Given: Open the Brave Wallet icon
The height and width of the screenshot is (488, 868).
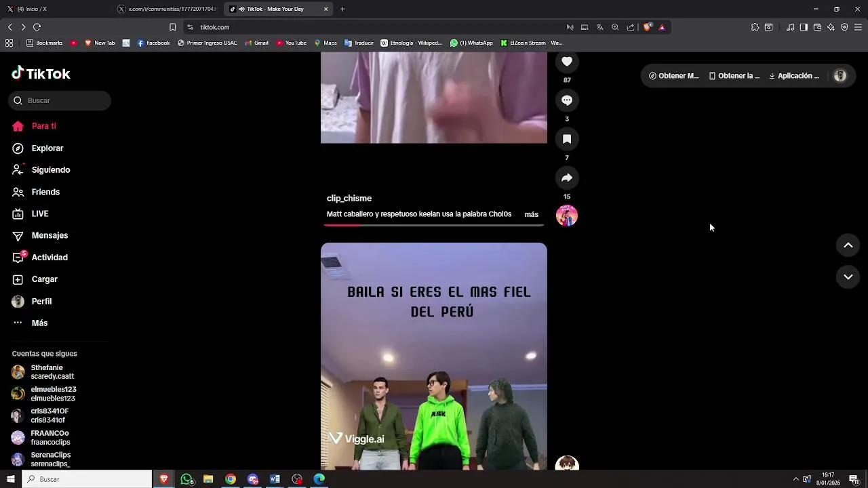Looking at the screenshot, I should (817, 27).
